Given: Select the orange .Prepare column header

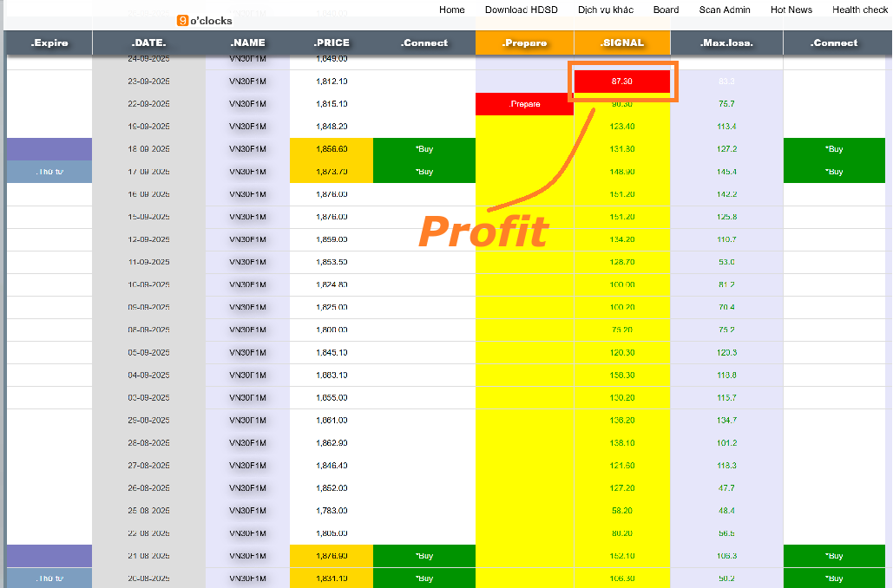Looking at the screenshot, I should 524,42.
